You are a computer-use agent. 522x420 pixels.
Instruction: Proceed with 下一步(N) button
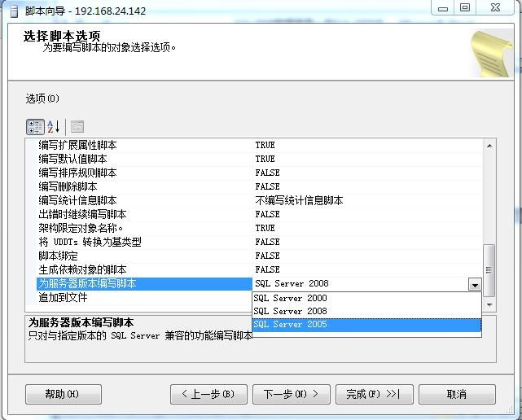[292, 395]
